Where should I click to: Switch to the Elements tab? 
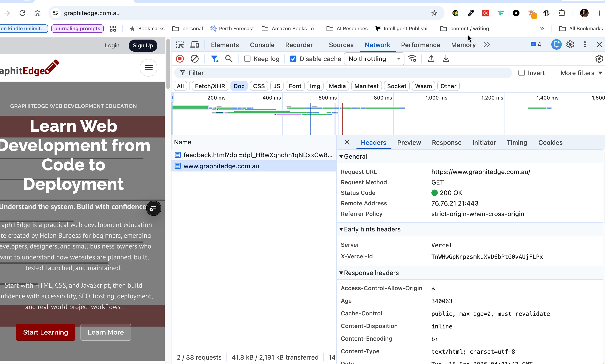coord(225,45)
